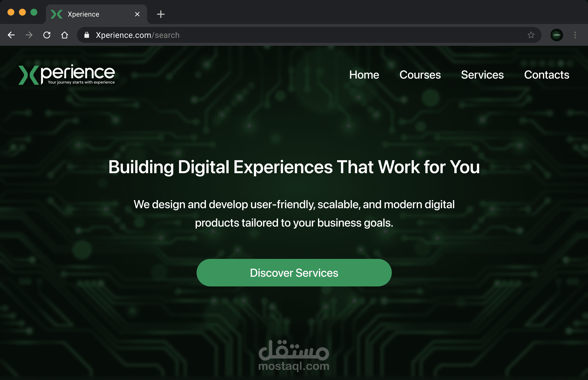Click the mostaql.com watermark logo
This screenshot has height=380, width=588.
tap(294, 356)
